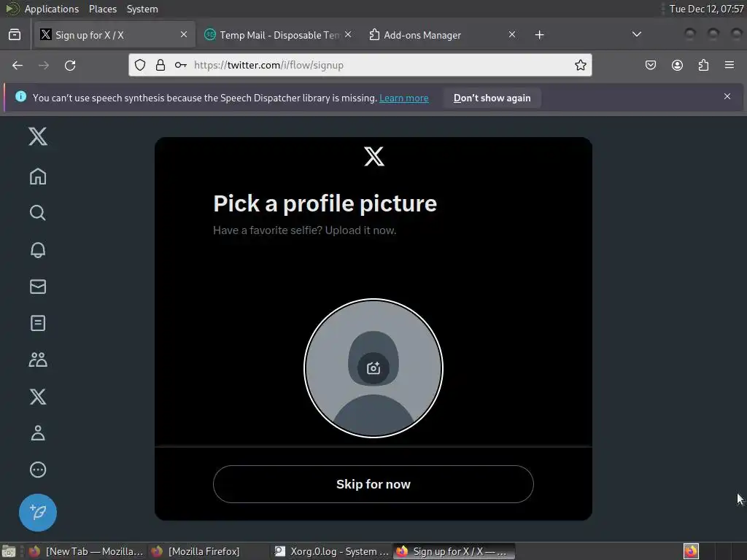Open Learn more link in notification

click(x=403, y=98)
